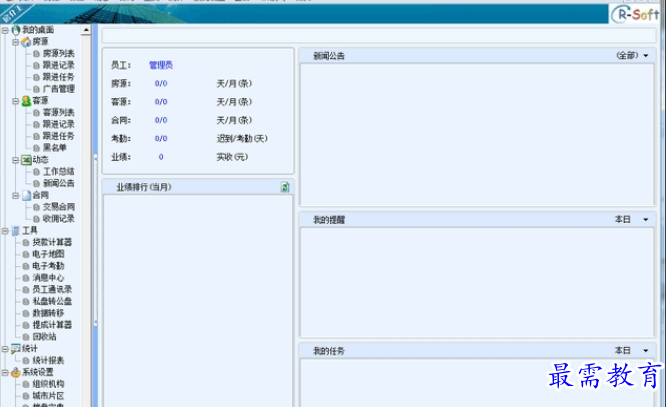Open 电子地图 in the tree
670x407 pixels.
[x=48, y=254]
